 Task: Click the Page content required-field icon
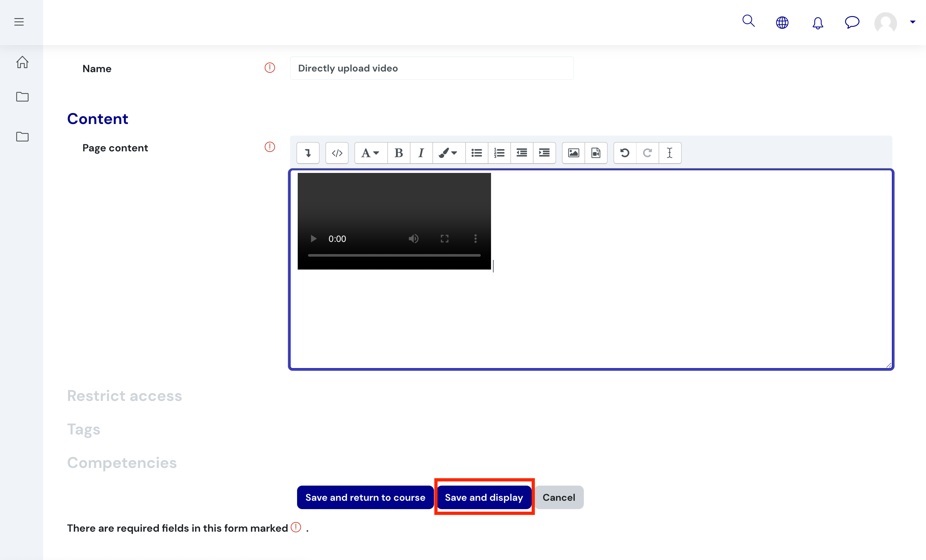(x=269, y=147)
